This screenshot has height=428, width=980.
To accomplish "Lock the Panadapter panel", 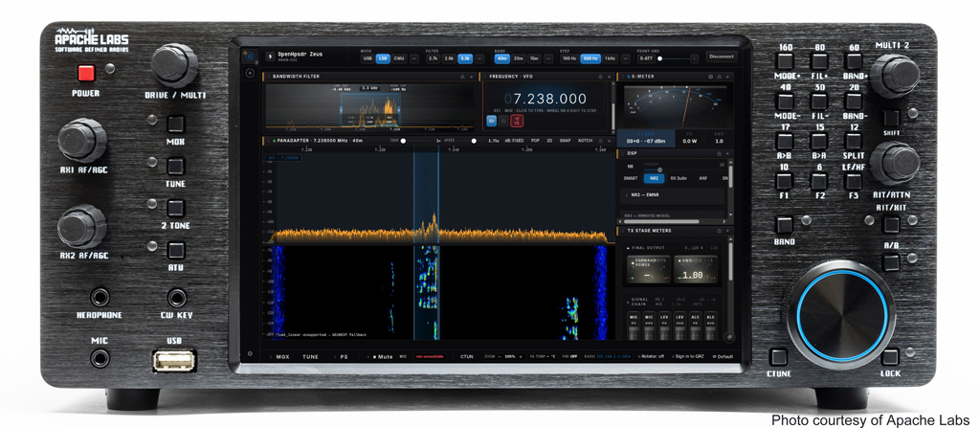I will coord(600,141).
